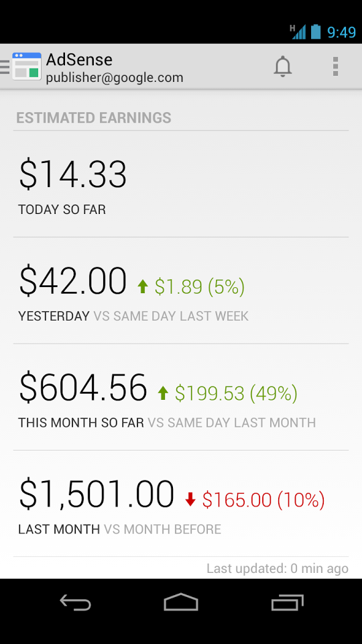Select the $14.33 today so far row
Image resolution: width=362 pixels, height=644 pixels.
181,184
